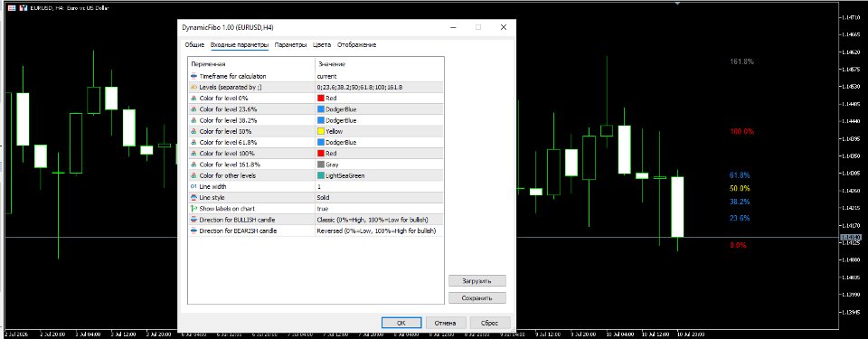Image resolution: width=868 pixels, height=339 pixels.
Task: Open the Входные параметры tab
Action: coord(239,45)
